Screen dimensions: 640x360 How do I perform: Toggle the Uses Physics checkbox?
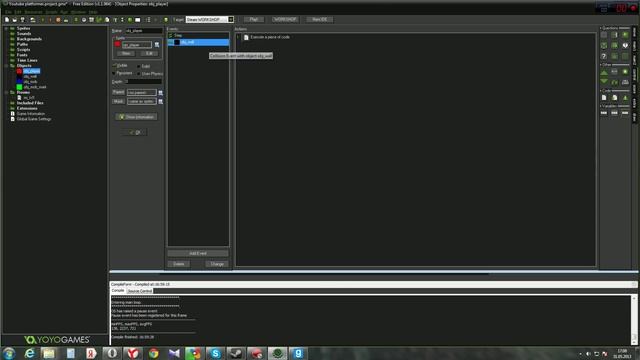(x=139, y=74)
